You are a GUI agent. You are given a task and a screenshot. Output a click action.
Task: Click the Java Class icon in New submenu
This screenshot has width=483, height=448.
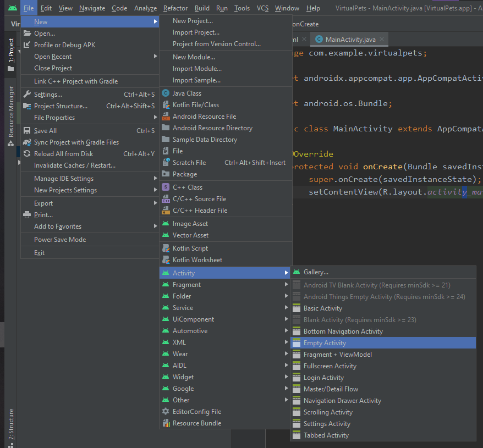click(166, 93)
